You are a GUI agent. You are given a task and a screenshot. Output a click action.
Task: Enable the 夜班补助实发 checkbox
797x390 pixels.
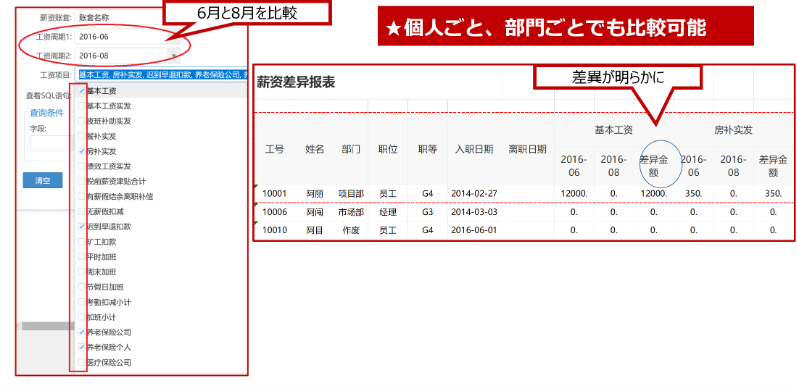tap(81, 121)
